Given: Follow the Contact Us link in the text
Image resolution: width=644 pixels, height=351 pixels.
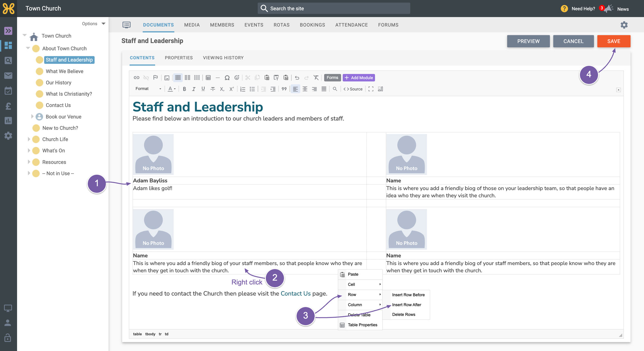Looking at the screenshot, I should 296,293.
